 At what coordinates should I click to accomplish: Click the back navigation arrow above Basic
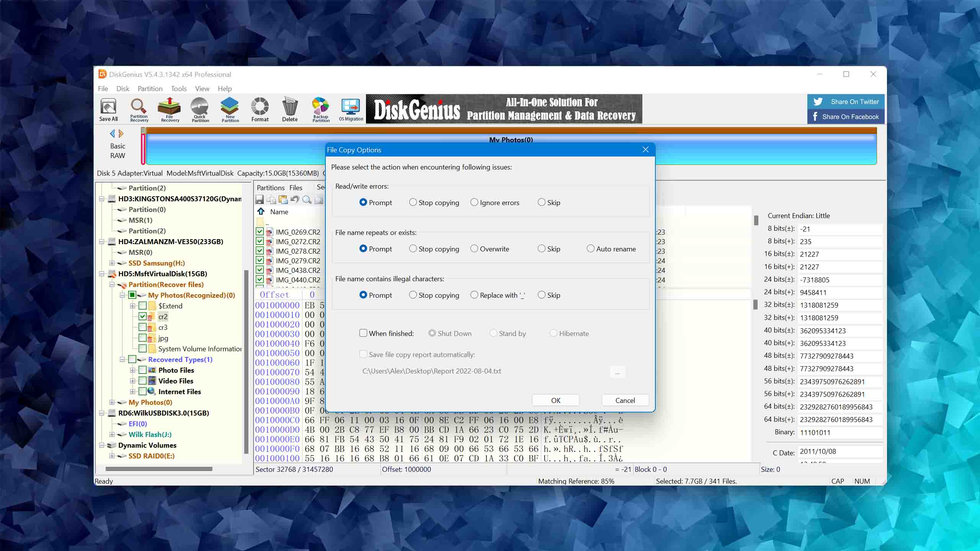(x=113, y=133)
